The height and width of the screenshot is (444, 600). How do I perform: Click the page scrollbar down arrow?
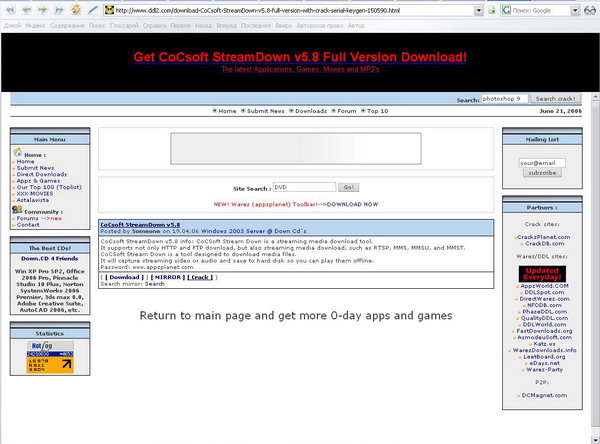(x=595, y=439)
